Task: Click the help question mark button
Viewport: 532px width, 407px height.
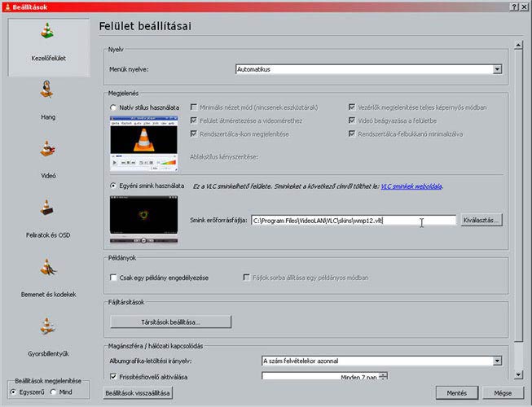Action: tap(515, 7)
